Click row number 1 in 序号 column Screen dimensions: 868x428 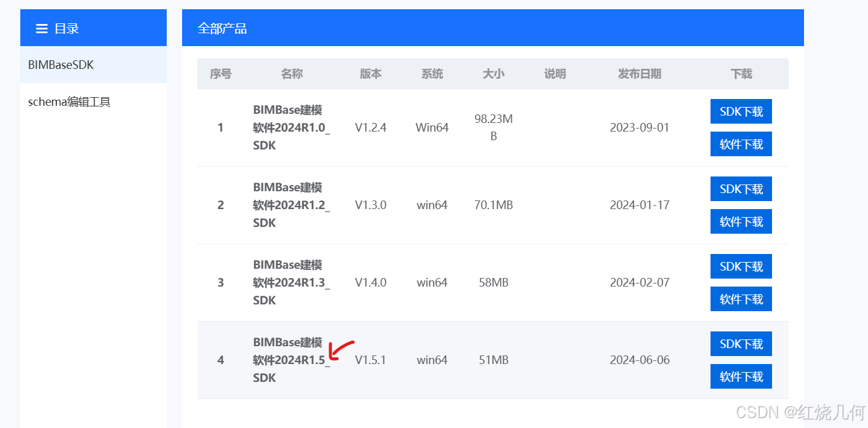220,128
